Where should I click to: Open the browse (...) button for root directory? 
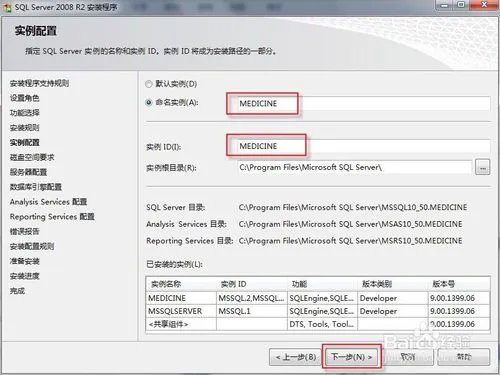click(482, 167)
